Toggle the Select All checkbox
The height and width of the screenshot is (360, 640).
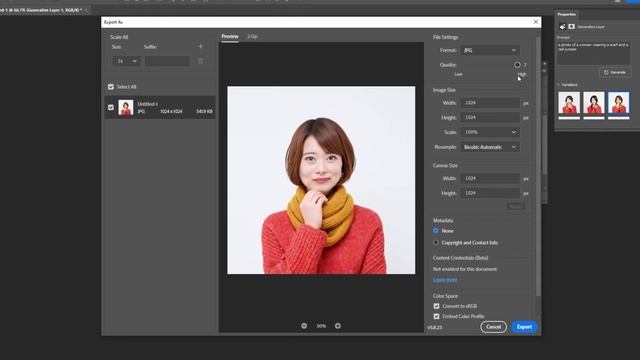[x=111, y=87]
